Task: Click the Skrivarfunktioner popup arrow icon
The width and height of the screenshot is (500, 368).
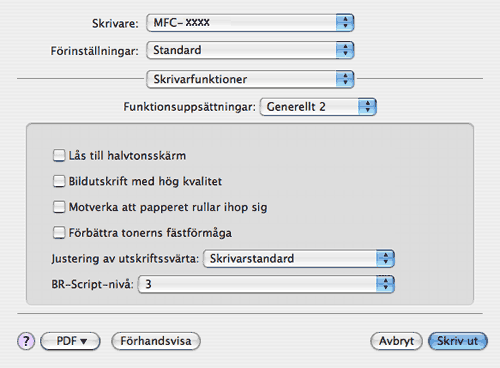Action: pos(345,79)
